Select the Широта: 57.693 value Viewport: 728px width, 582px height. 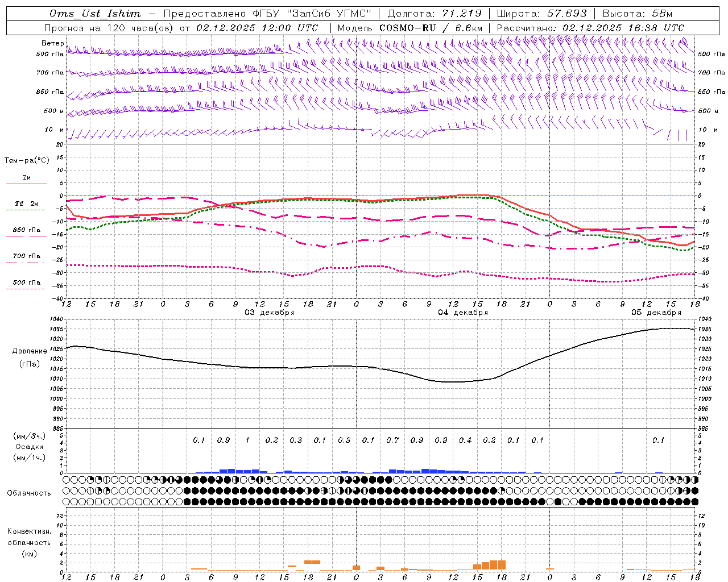click(x=541, y=14)
